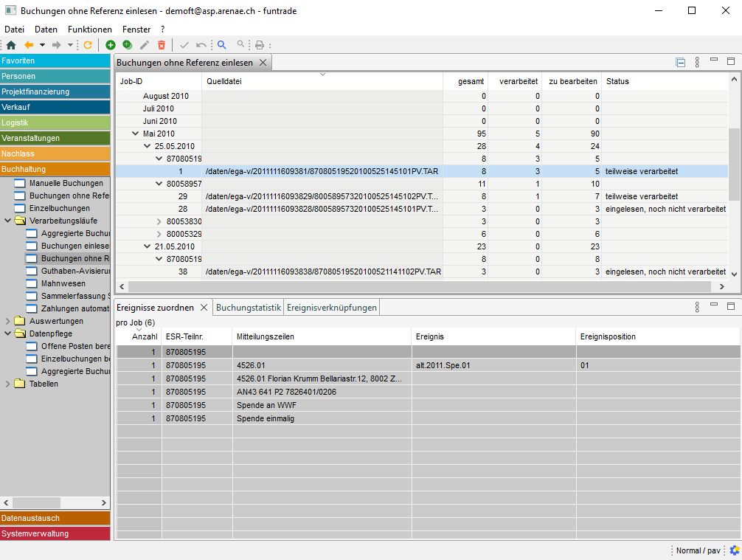
Task: Expand the 80053830 job group row
Action: pos(159,221)
